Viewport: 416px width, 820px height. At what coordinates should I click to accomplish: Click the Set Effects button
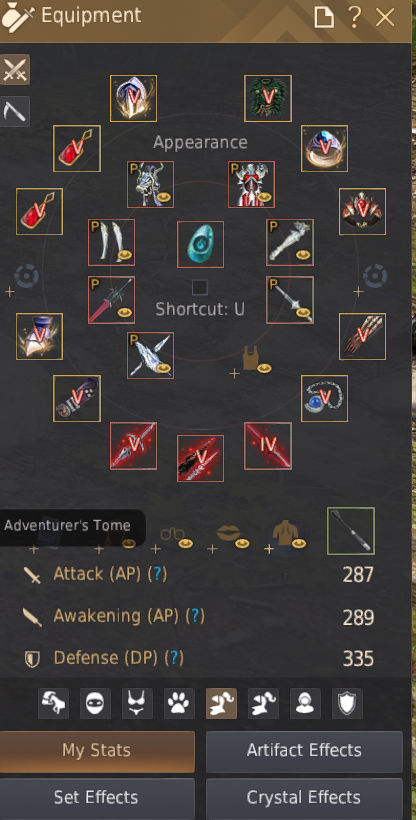pos(97,798)
